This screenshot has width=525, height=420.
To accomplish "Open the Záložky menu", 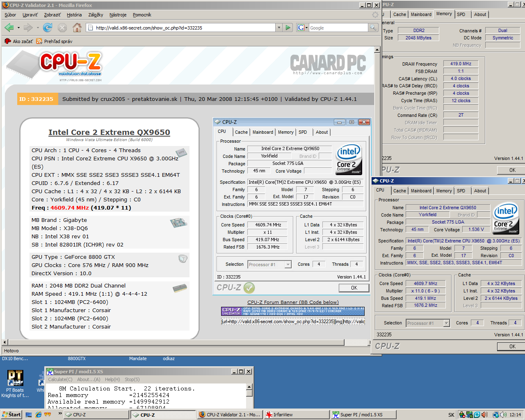I will pos(96,15).
